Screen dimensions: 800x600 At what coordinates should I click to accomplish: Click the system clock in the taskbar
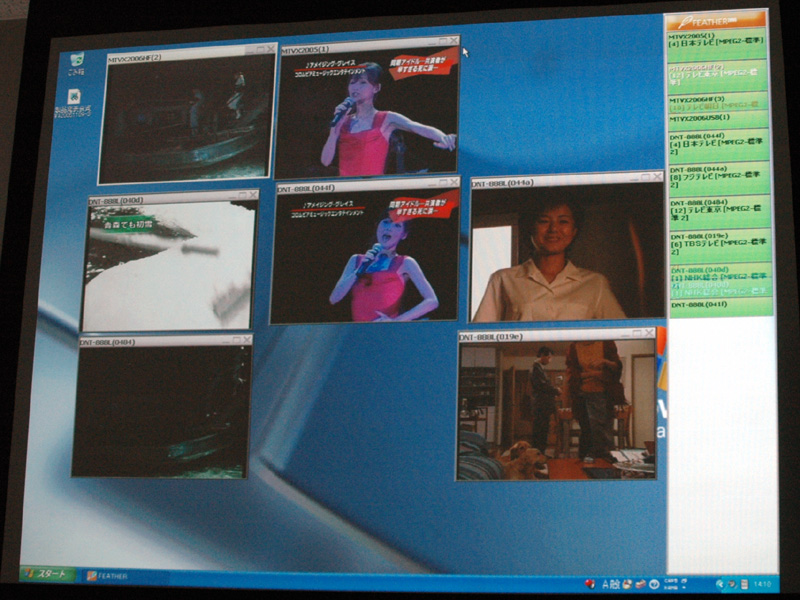click(x=763, y=584)
